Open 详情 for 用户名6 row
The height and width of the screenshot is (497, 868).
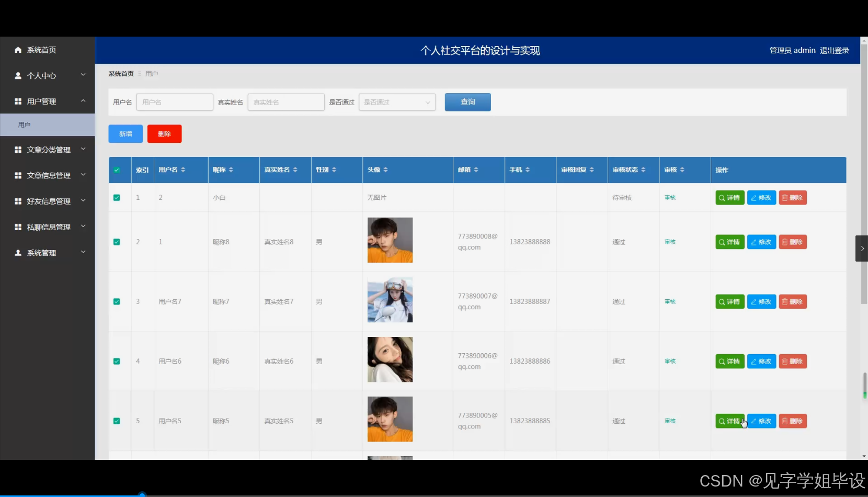pos(729,361)
